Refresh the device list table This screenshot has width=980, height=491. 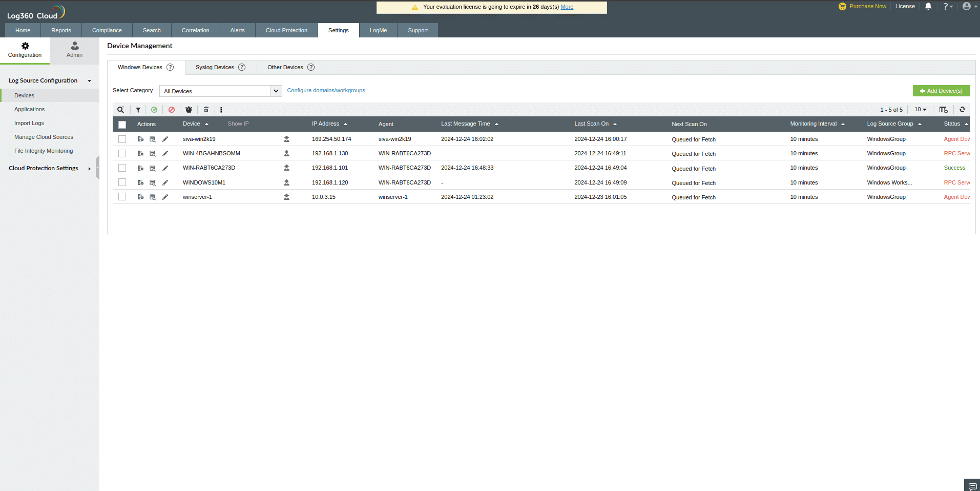[x=963, y=110]
